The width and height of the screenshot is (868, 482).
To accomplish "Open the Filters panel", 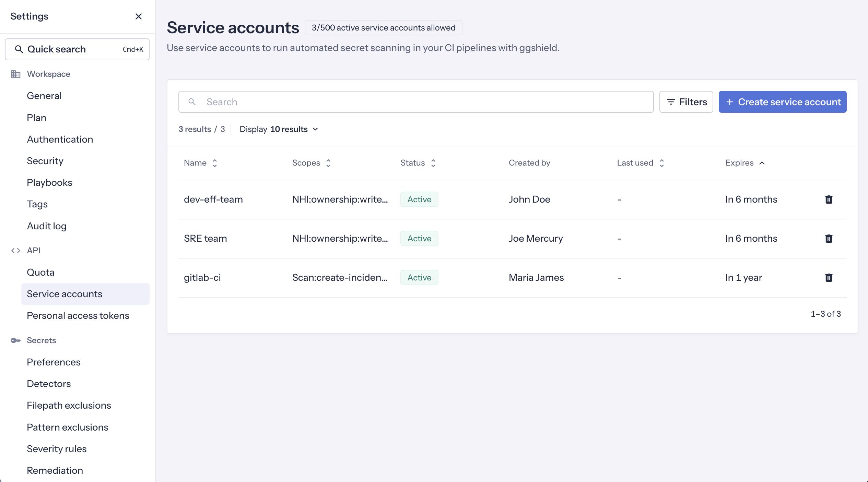I will (686, 102).
